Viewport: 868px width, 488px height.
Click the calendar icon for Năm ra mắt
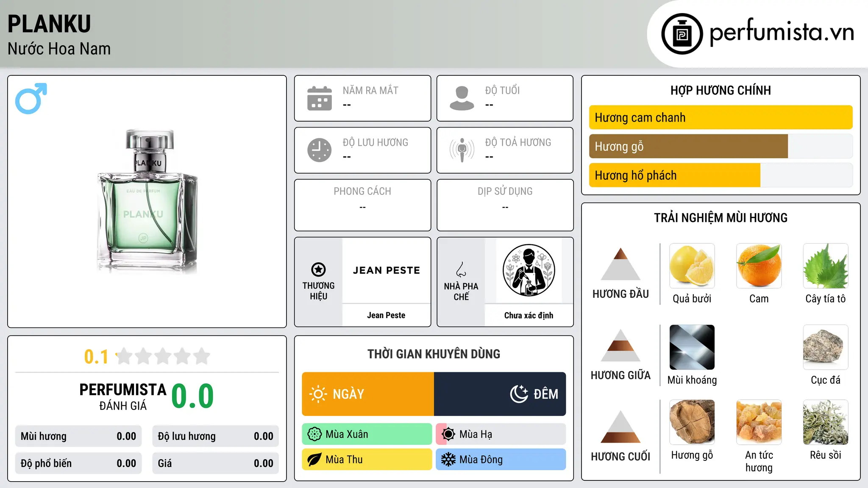tap(320, 98)
